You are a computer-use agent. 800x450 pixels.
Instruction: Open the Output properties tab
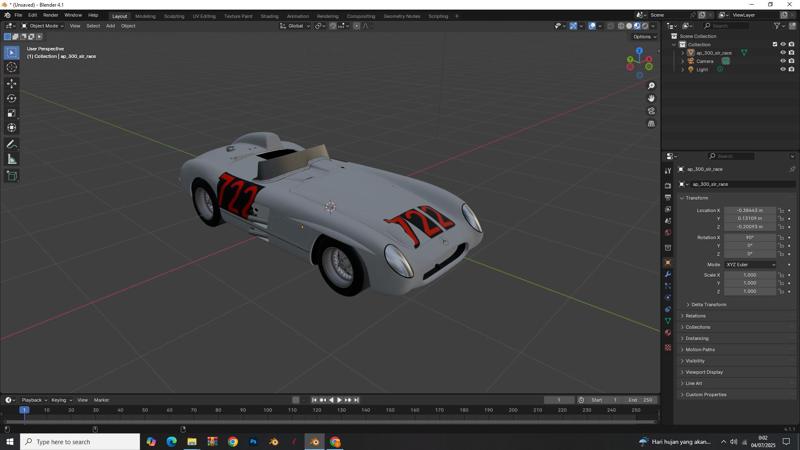(668, 197)
